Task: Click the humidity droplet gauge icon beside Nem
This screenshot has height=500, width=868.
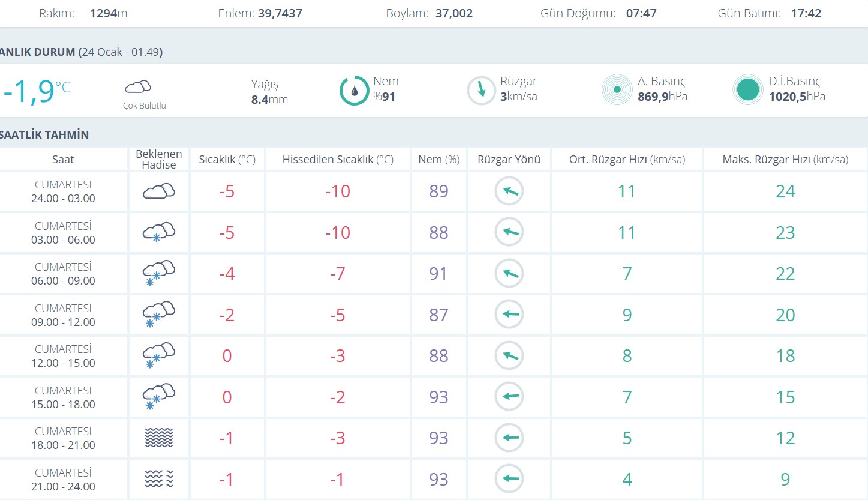Action: [355, 91]
